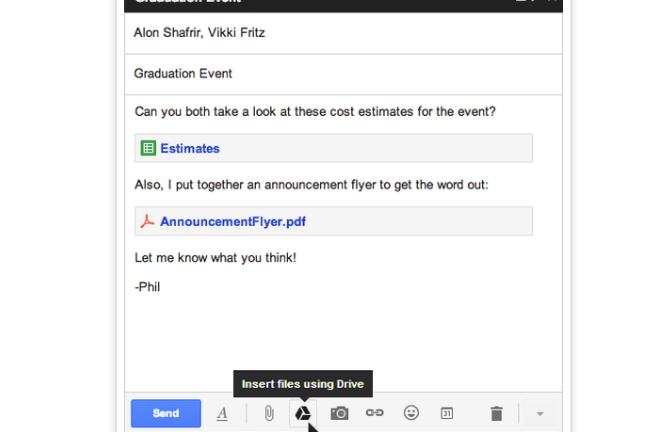Insert a link using the chain icon
Image resolution: width=659 pixels, height=432 pixels.
[374, 413]
